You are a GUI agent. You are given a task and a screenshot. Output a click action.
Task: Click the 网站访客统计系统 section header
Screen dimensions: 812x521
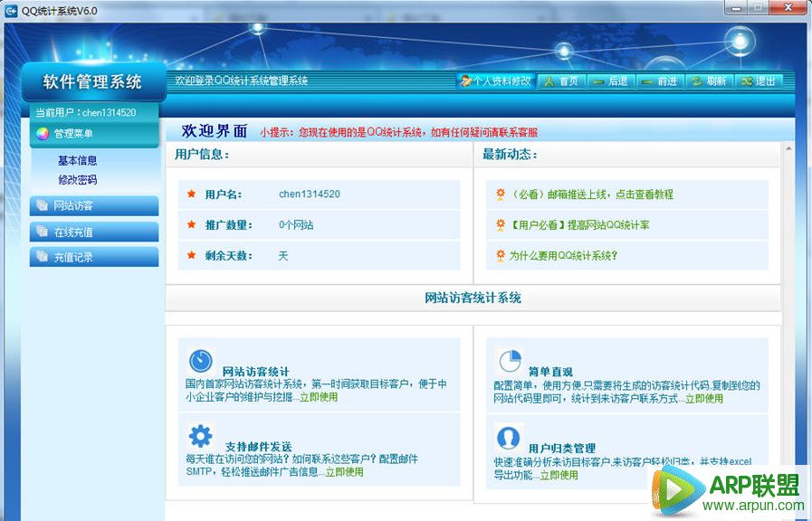473,298
